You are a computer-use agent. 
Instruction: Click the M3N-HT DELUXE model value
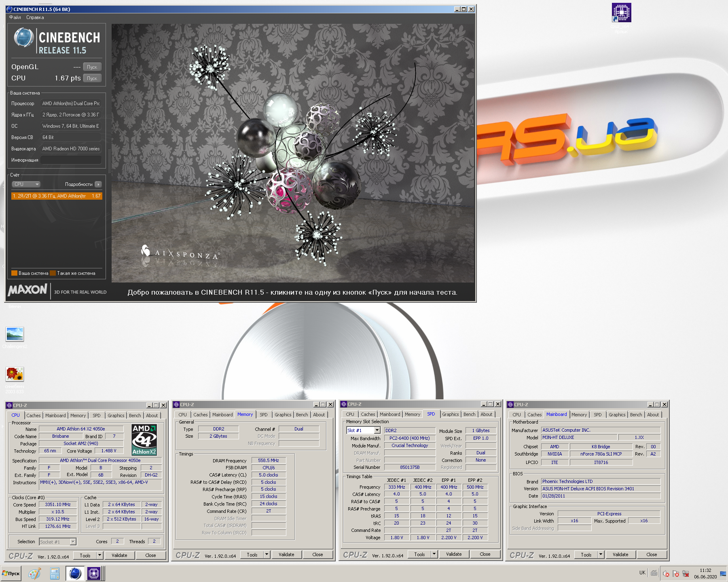(579, 437)
